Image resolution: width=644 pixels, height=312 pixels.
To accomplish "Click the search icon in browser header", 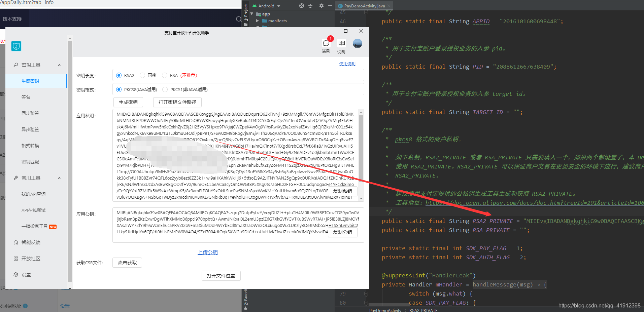I will point(239,19).
